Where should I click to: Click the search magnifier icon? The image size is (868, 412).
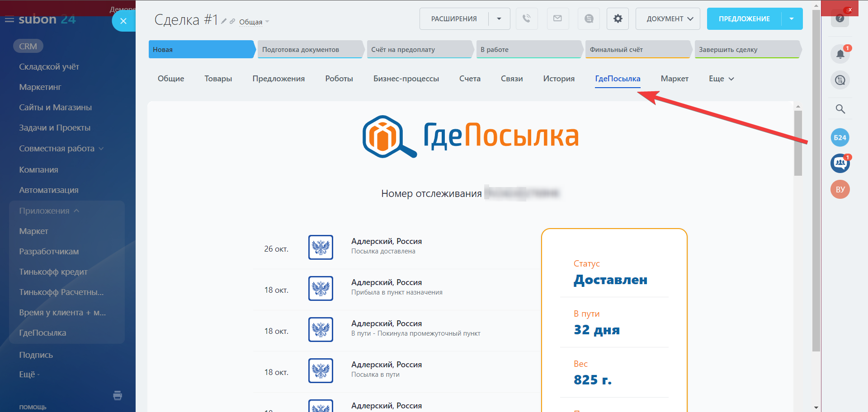click(840, 109)
